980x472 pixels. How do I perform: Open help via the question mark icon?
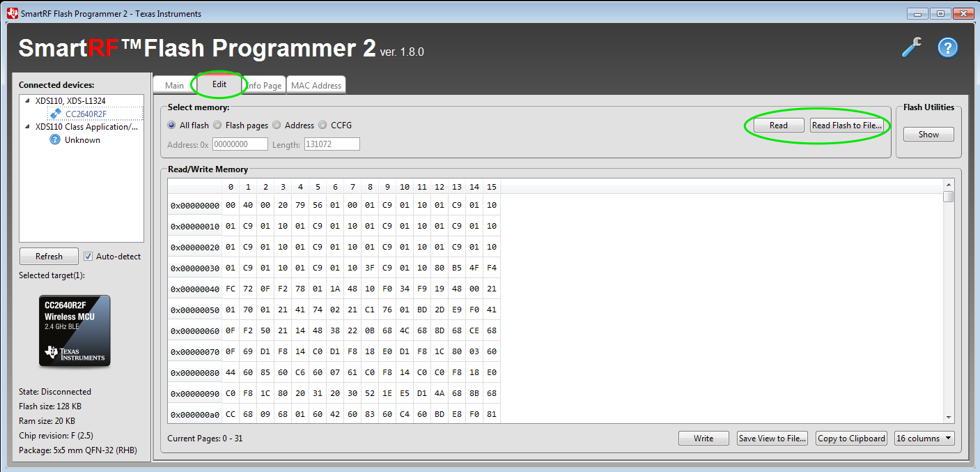[947, 47]
